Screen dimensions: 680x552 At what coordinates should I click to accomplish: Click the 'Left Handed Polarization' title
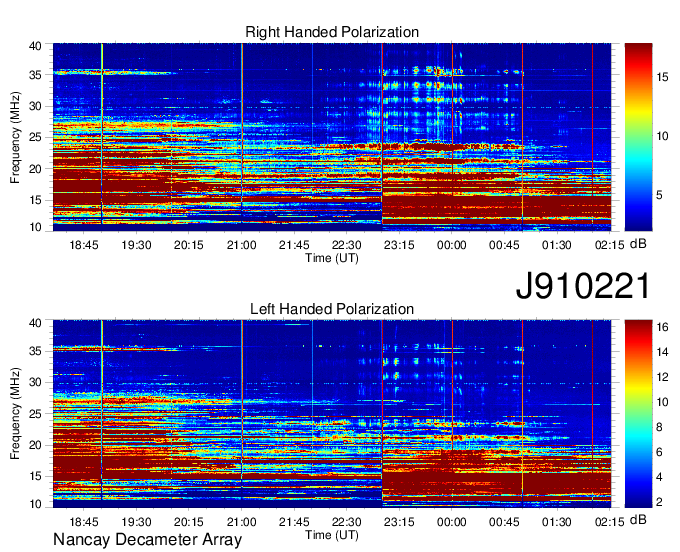[332, 309]
